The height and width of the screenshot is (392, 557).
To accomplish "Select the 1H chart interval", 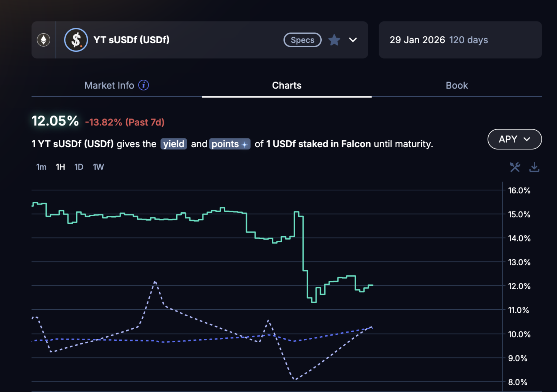I will 61,167.
